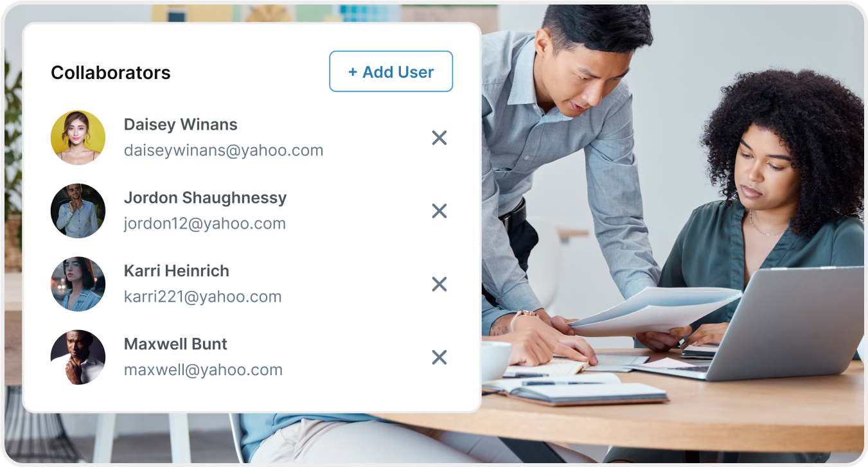Click the Collaborators heading
The width and height of the screenshot is (868, 467).
[x=111, y=73]
